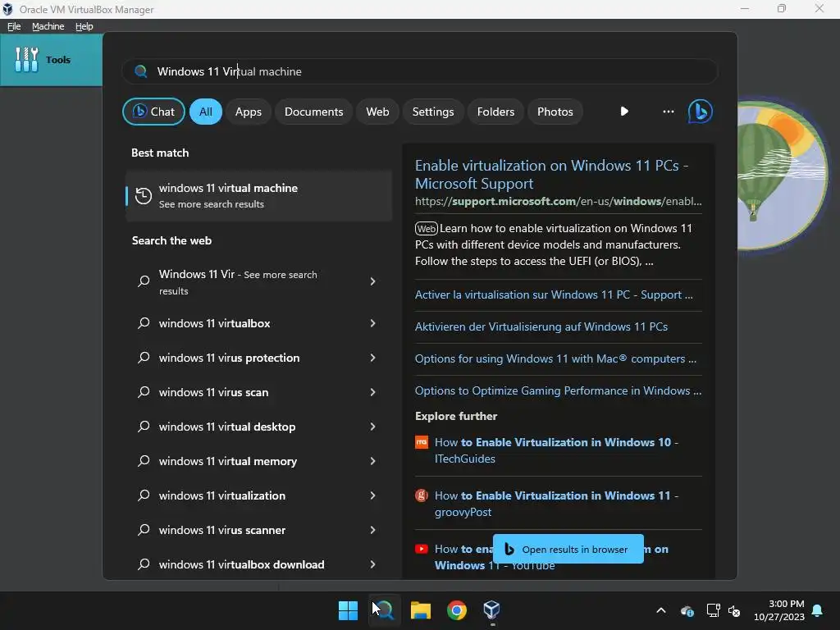This screenshot has width=840, height=630.
Task: Click Open results in browser button
Action: click(x=568, y=549)
